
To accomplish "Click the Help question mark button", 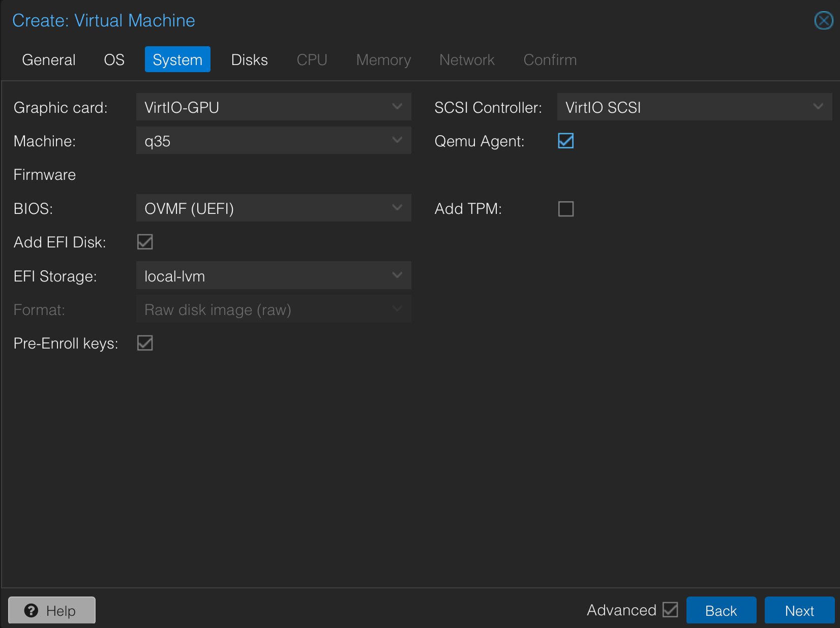I will tap(52, 610).
